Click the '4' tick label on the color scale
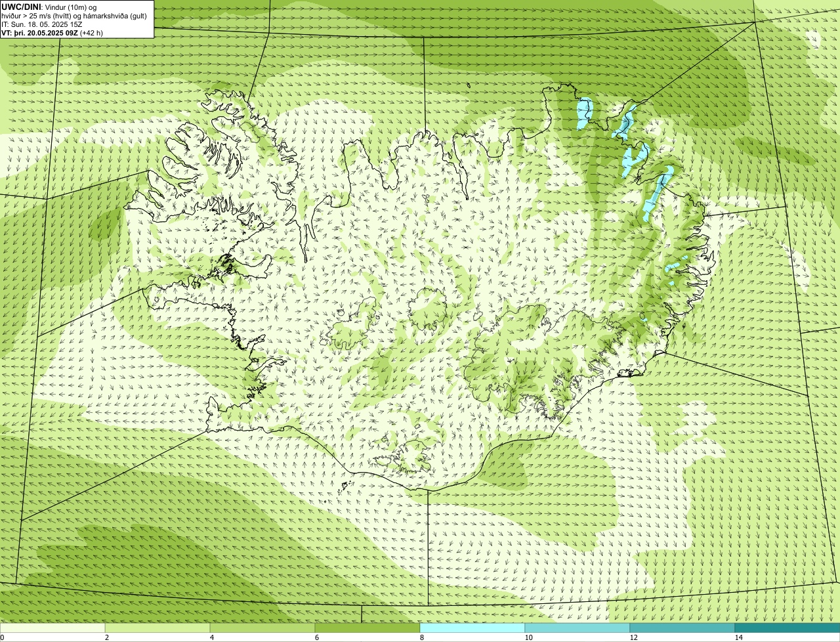This screenshot has height=642, width=840. [x=212, y=637]
